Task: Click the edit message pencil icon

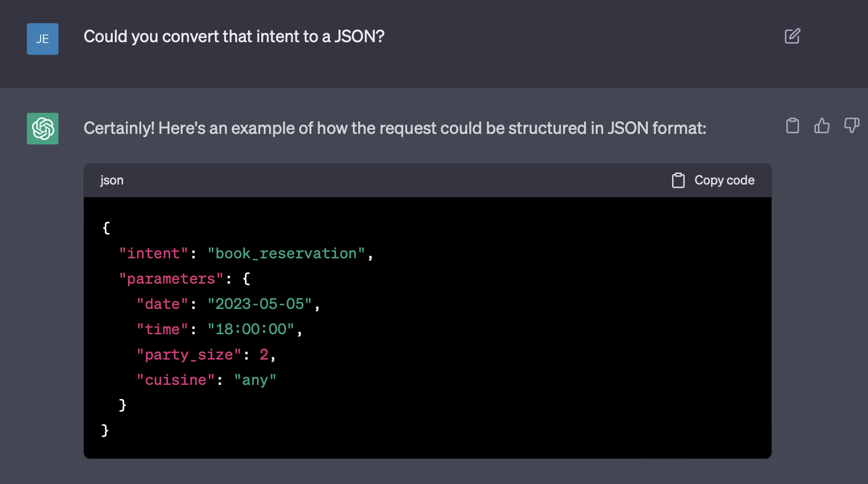Action: click(x=792, y=36)
